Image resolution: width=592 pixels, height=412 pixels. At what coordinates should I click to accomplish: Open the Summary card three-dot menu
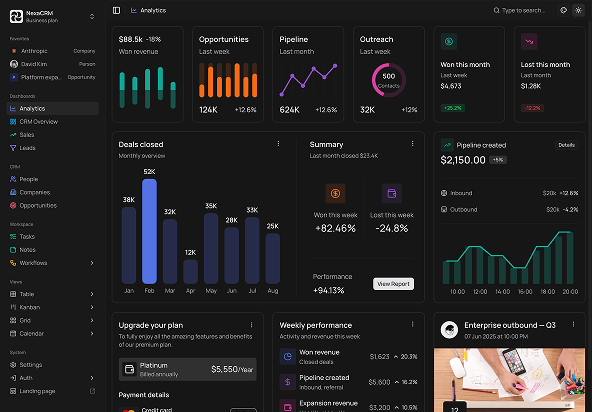coord(412,144)
